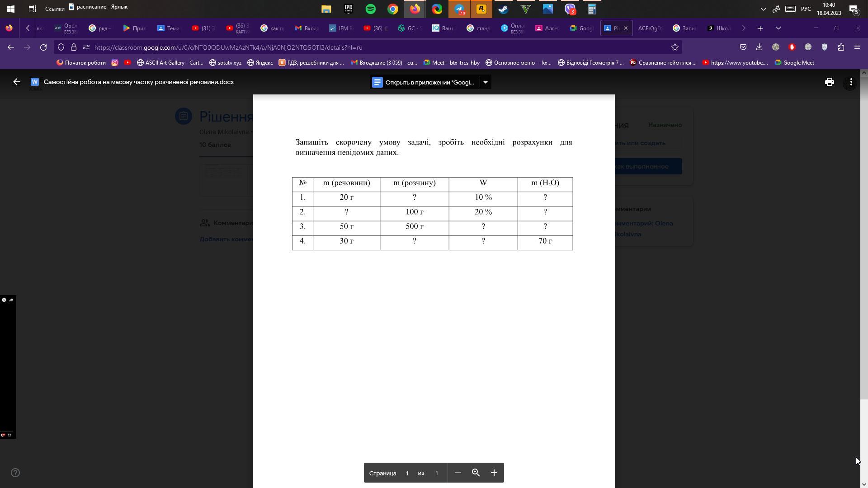Reload the page with the refresh icon
Viewport: 868px width, 488px height.
point(43,47)
